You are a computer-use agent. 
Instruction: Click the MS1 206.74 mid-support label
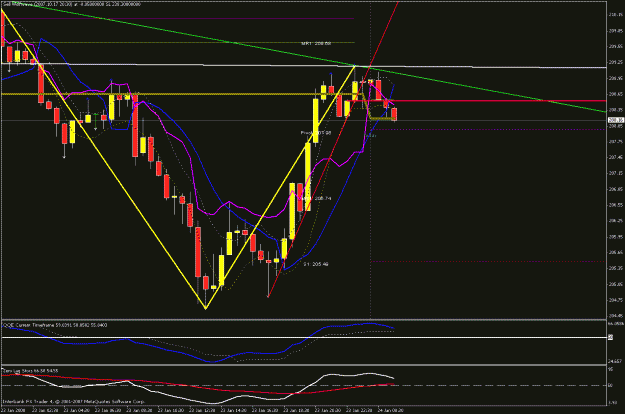[316, 198]
